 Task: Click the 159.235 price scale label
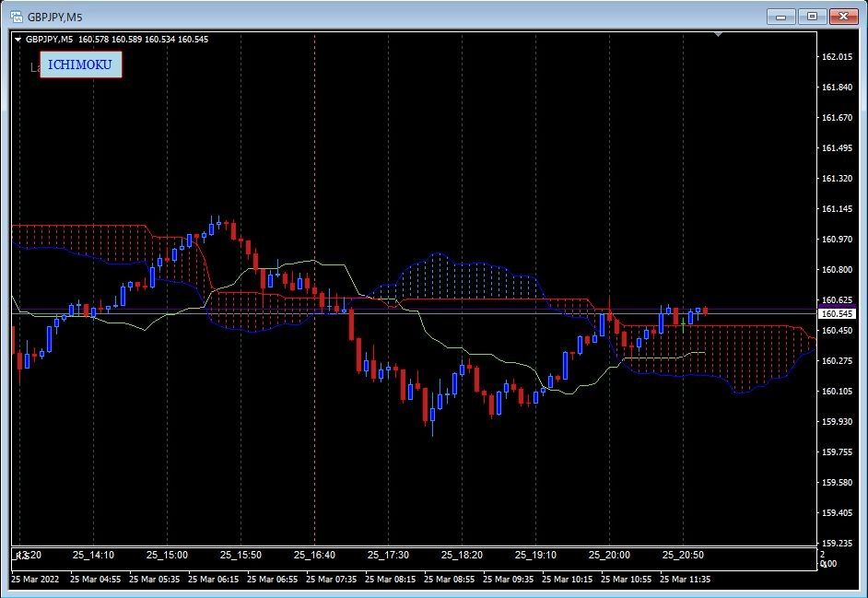(x=836, y=543)
